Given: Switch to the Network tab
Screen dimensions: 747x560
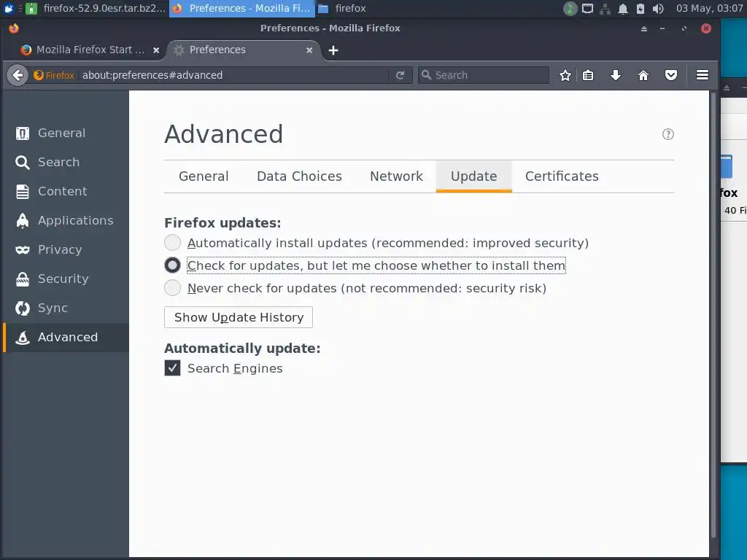Looking at the screenshot, I should 396,176.
